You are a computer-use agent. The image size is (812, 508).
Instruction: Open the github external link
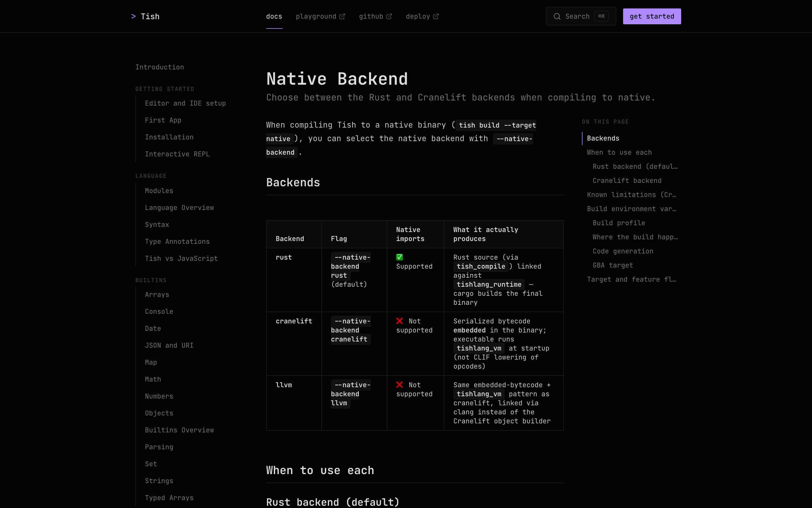[376, 16]
